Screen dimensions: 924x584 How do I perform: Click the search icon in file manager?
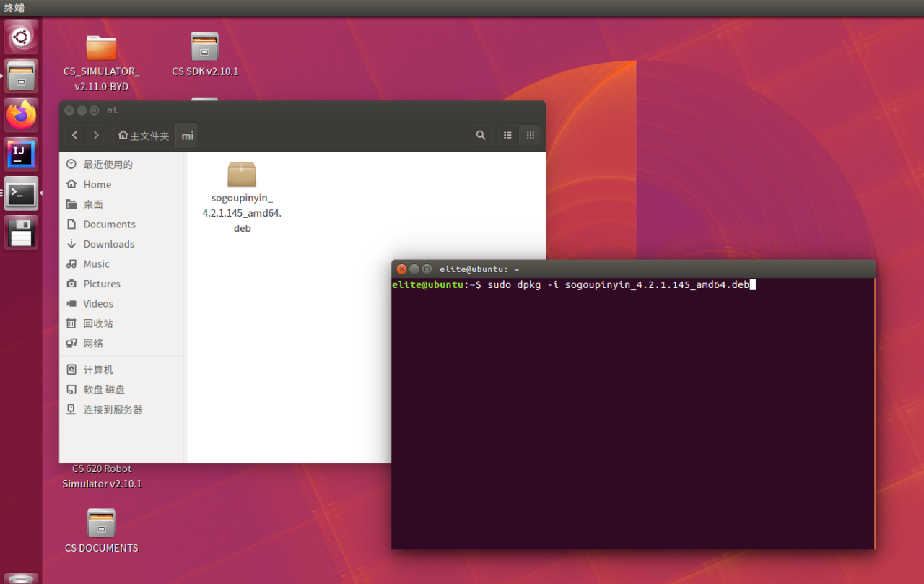480,135
